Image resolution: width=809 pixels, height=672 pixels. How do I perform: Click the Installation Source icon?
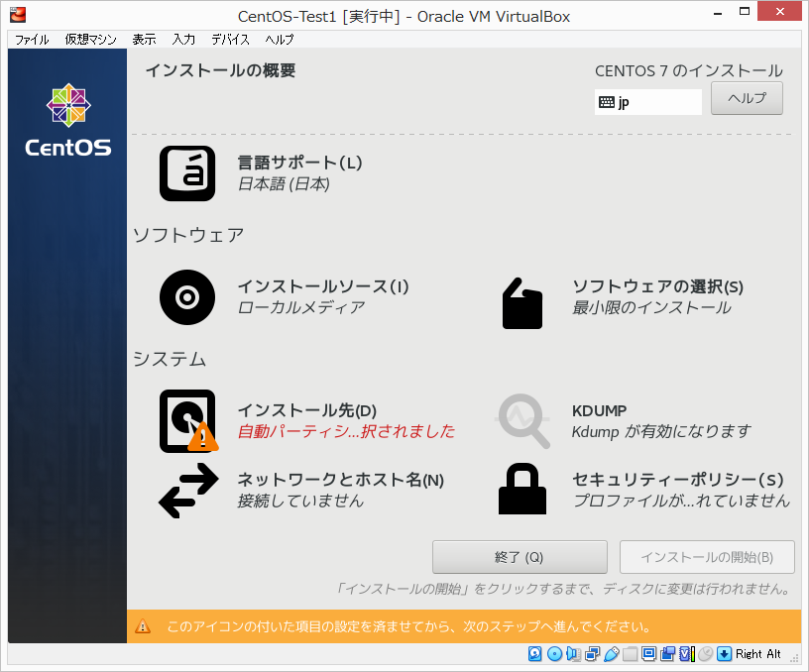186,297
